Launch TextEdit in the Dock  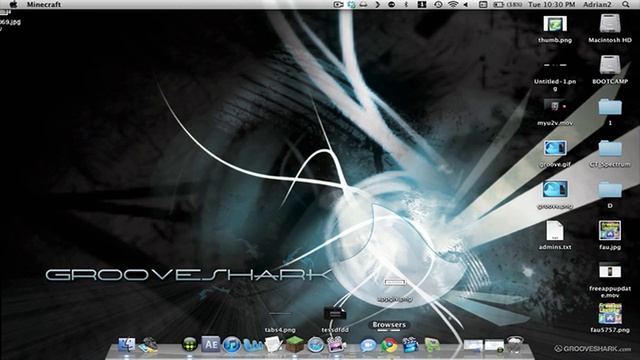pyautogui.click(x=273, y=345)
